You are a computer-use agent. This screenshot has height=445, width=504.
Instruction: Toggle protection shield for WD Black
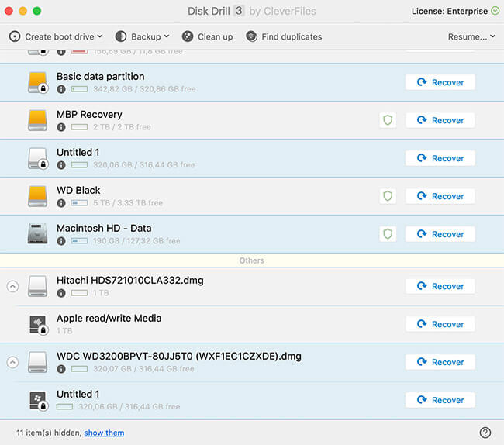coord(388,196)
